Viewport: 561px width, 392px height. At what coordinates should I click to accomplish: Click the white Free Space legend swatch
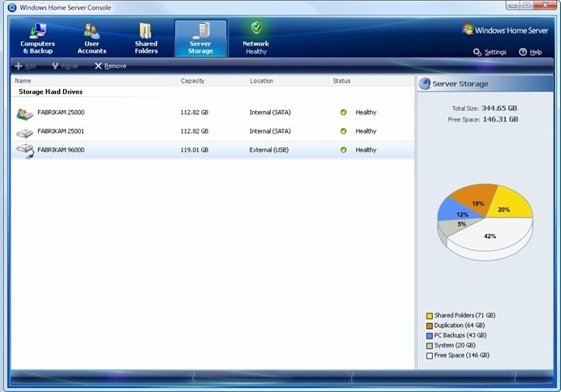pos(430,356)
